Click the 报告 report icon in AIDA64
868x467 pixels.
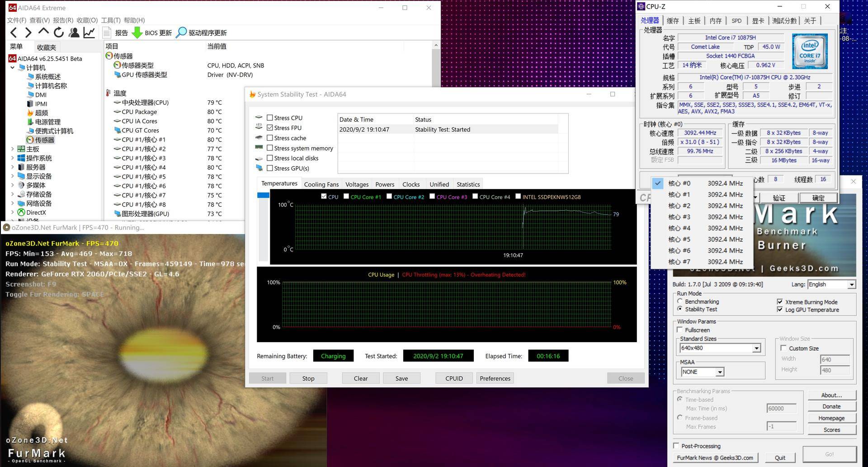tap(107, 33)
